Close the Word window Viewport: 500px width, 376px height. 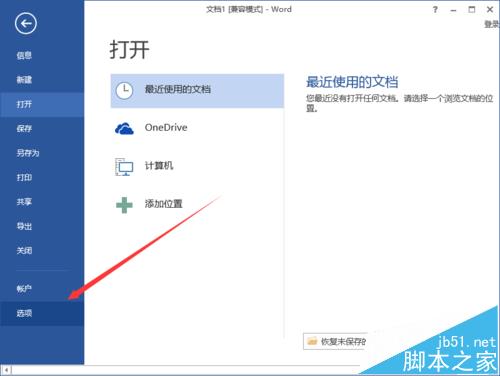[x=490, y=10]
